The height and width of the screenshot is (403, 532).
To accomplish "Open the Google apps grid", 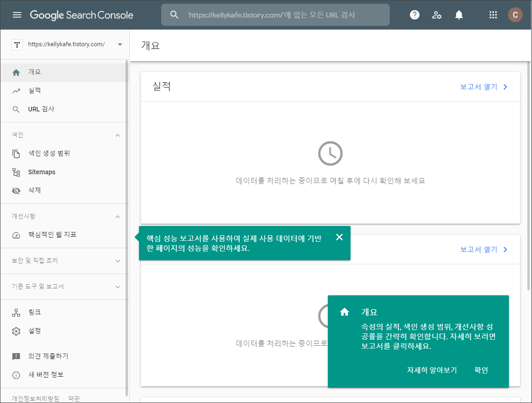I will click(493, 14).
